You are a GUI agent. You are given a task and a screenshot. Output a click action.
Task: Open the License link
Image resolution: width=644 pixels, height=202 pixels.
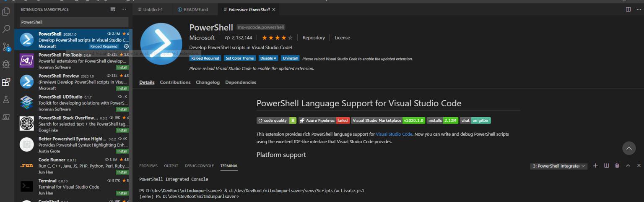[x=342, y=38]
